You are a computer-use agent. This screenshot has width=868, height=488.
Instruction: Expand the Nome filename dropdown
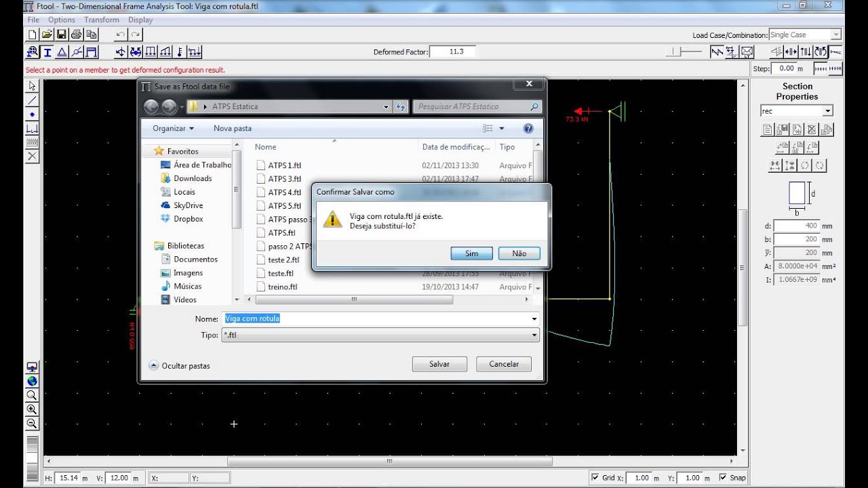coord(534,319)
